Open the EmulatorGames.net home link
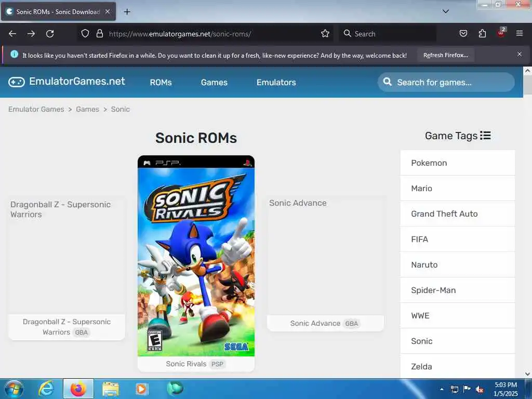532x399 pixels. pos(77,81)
